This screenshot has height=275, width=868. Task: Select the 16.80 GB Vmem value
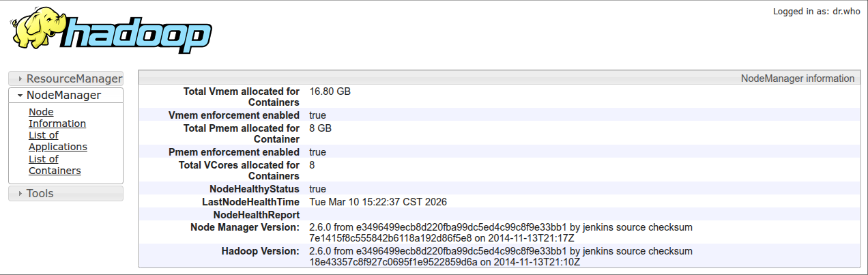(x=330, y=91)
